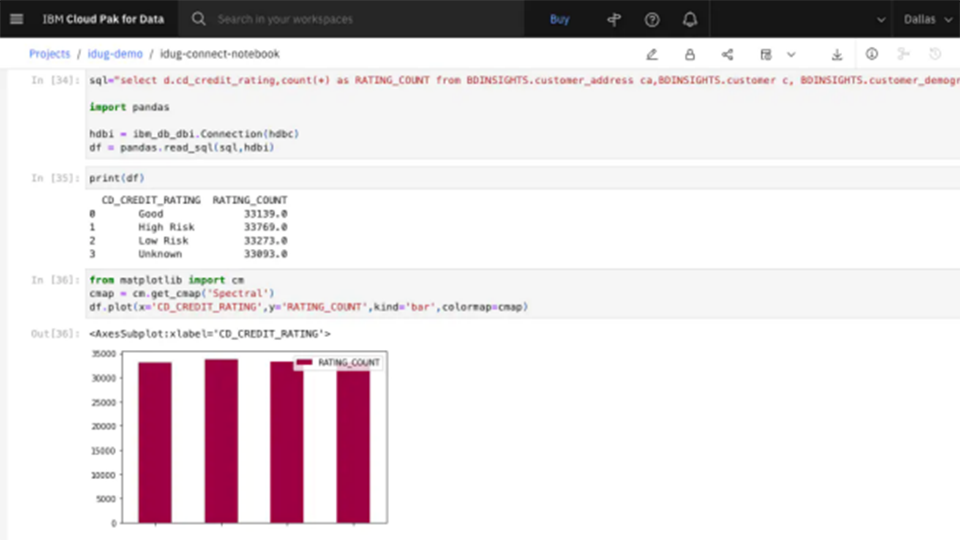Open the what's new signpost icon
The height and width of the screenshot is (540, 960).
(614, 20)
